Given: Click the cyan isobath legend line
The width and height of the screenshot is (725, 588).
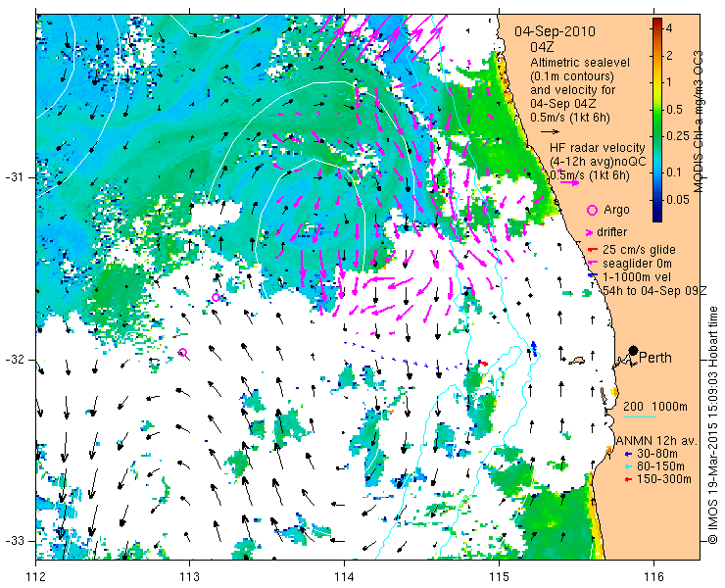Looking at the screenshot, I should (640, 416).
